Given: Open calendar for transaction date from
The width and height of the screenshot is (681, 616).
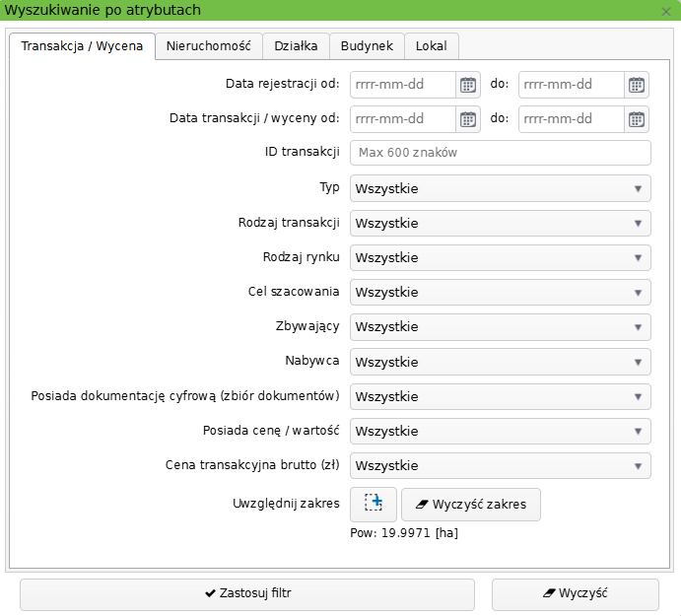Looking at the screenshot, I should [468, 119].
